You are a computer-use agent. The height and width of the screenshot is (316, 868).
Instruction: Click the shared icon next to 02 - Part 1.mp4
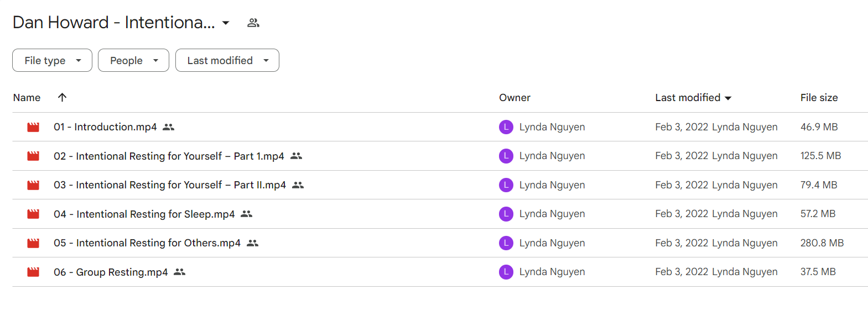point(297,156)
